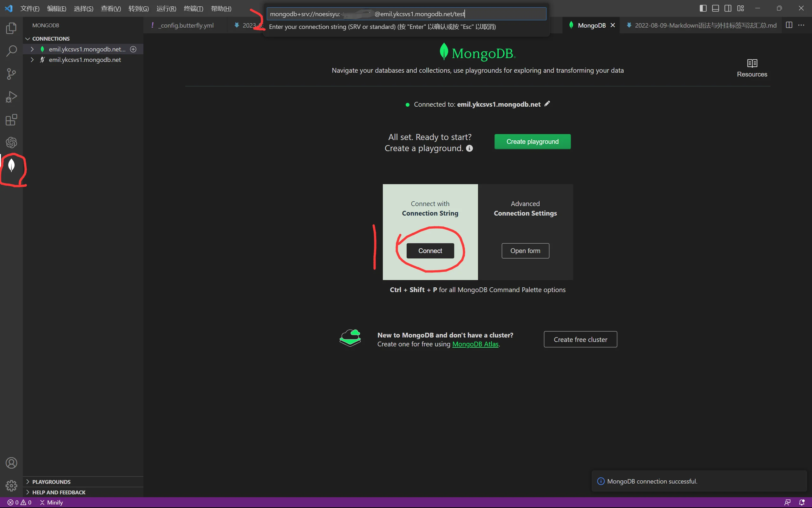Image resolution: width=812 pixels, height=508 pixels.
Task: Open the 编辑(E) menu
Action: pos(57,8)
